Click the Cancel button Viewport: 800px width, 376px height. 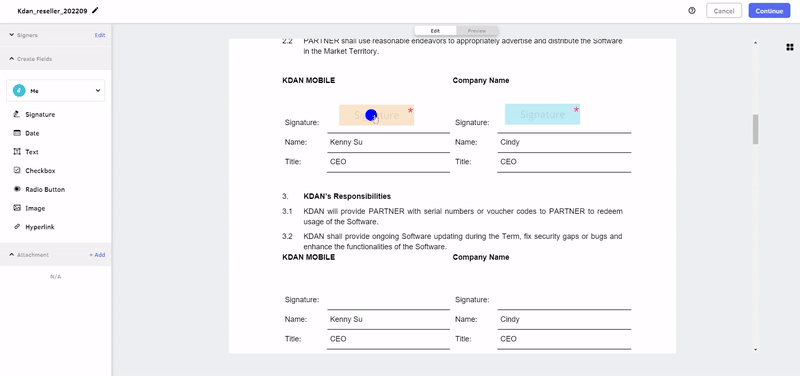point(723,11)
